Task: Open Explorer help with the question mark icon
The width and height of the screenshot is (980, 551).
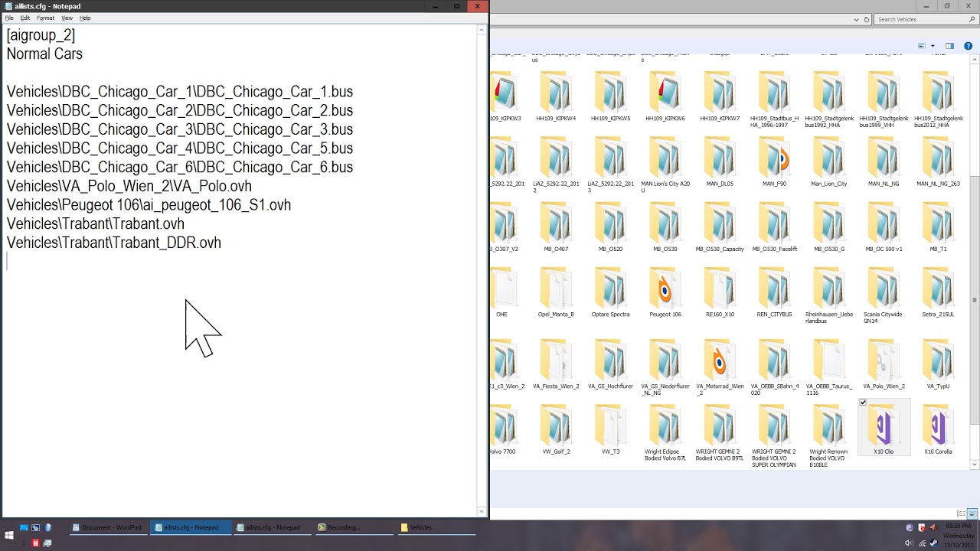Action: 968,46
